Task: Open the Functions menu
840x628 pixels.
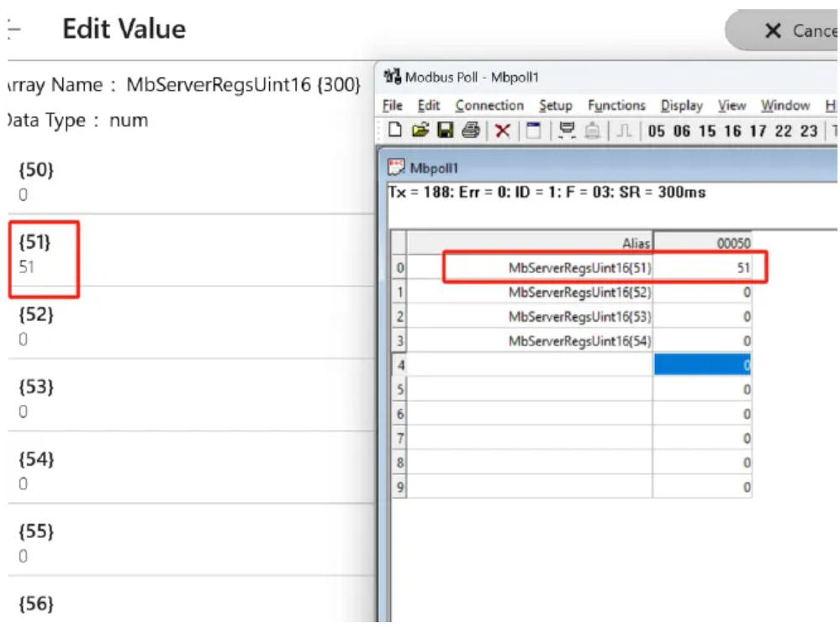Action: 615,105
